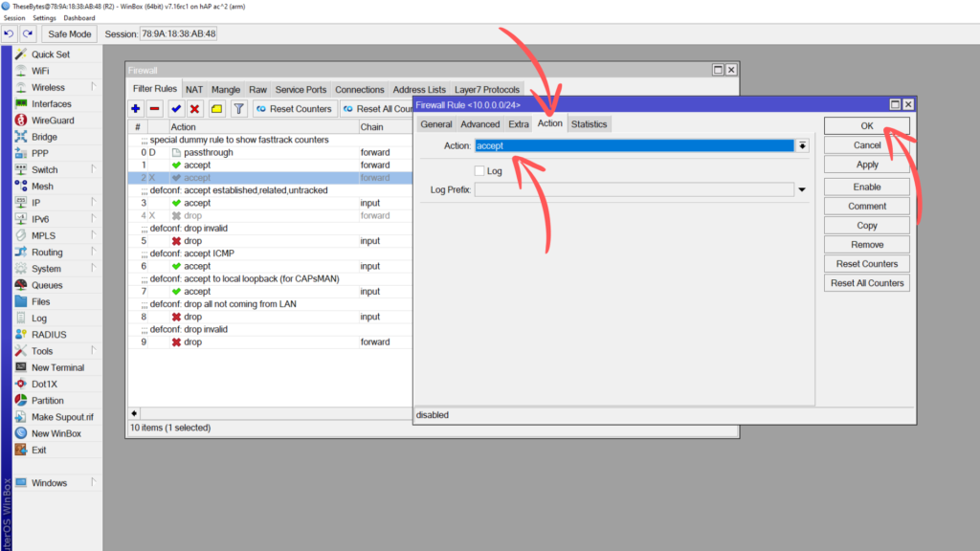Click the OK button
This screenshot has height=551, width=980.
[866, 126]
